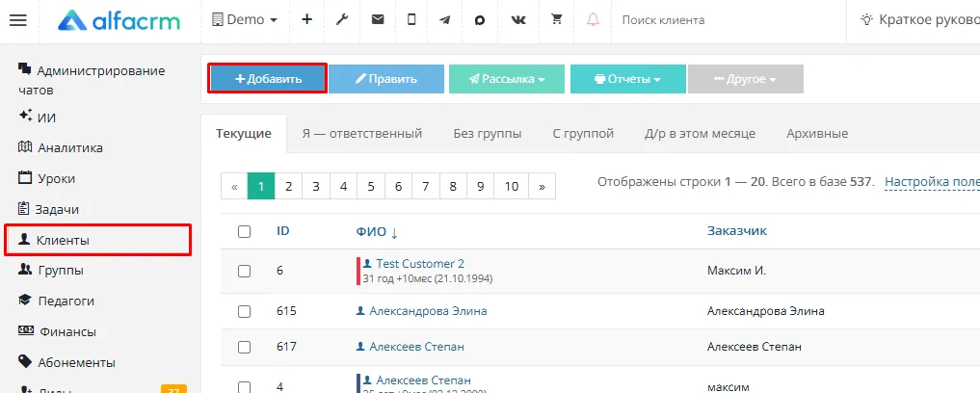Go to Уроки in sidebar
Viewport: 980px width, 393px height.
tap(47, 179)
